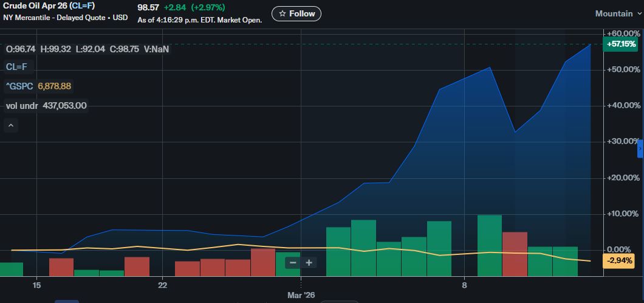Zoom out with the minus button
The image size is (644, 303).
pyautogui.click(x=293, y=263)
